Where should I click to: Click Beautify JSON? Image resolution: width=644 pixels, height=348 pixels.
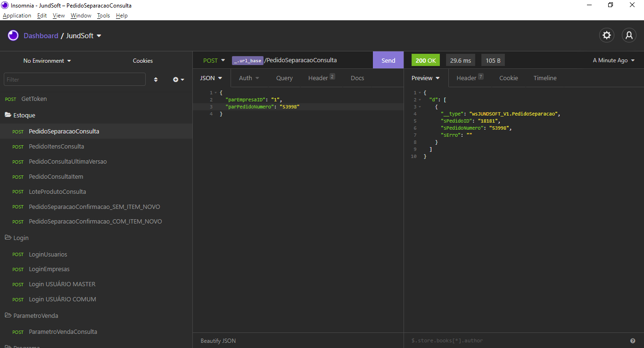[x=218, y=340]
